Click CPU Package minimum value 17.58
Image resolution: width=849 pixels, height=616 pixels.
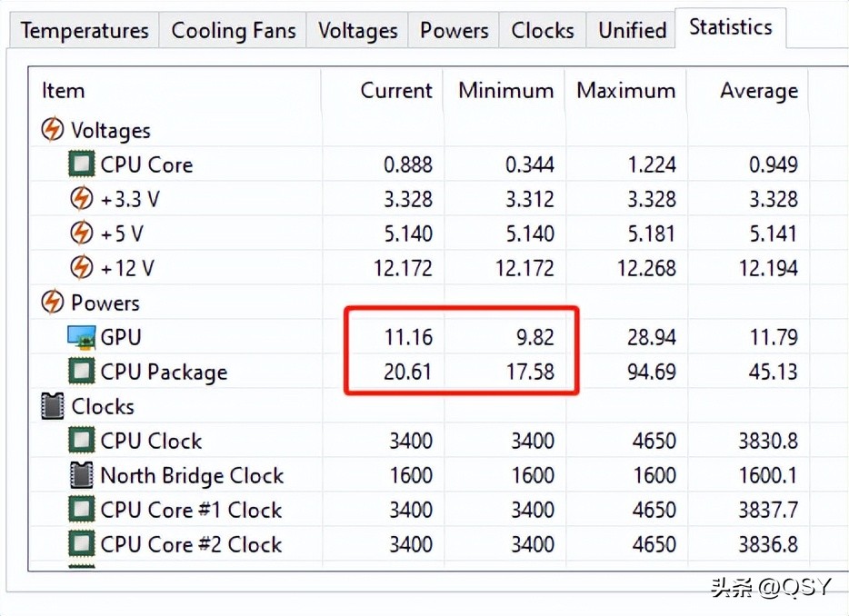(531, 372)
